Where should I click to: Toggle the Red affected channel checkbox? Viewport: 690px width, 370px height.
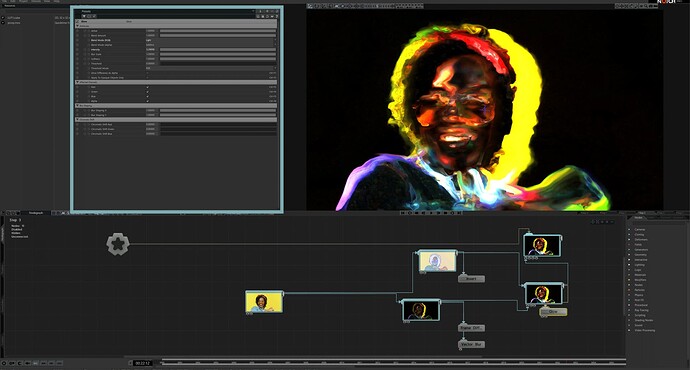click(147, 87)
